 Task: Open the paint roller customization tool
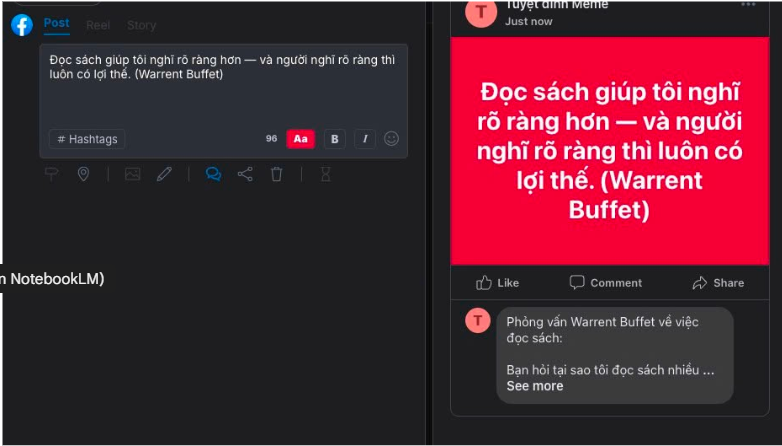coord(51,174)
